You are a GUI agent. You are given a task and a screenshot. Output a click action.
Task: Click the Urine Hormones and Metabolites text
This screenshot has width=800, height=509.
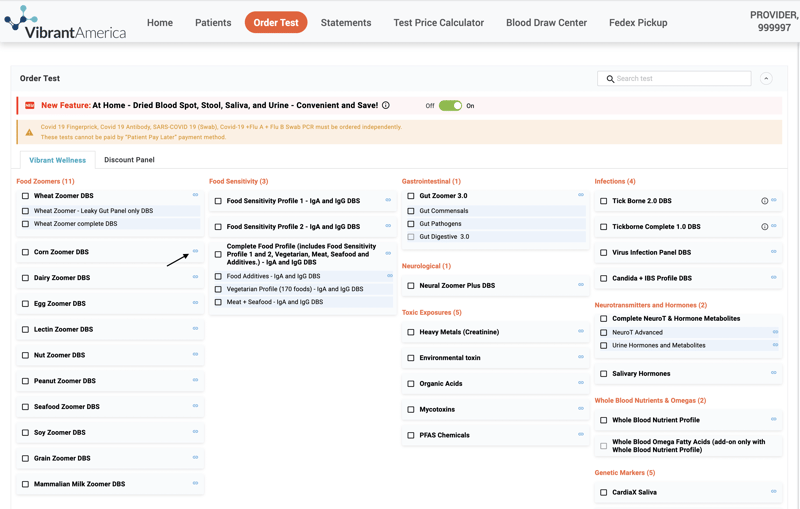click(x=659, y=345)
